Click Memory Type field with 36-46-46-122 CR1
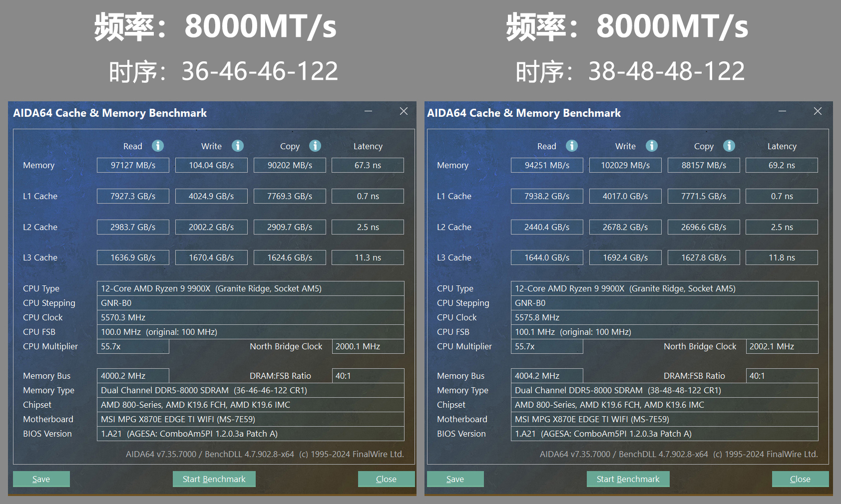Viewport: 841px width, 504px height. [x=251, y=390]
